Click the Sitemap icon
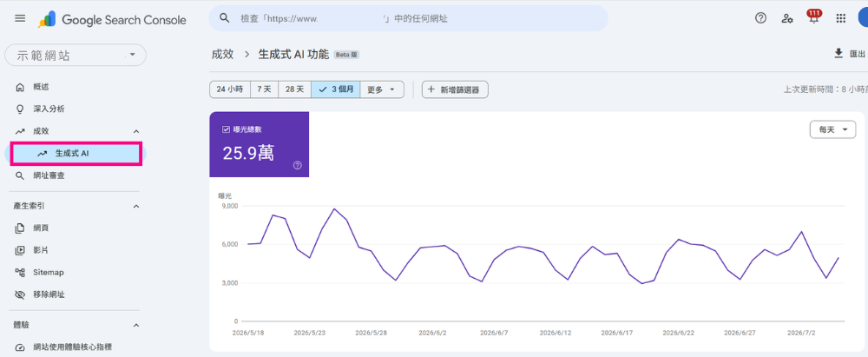Viewport: 868px width, 357px height. pos(20,272)
